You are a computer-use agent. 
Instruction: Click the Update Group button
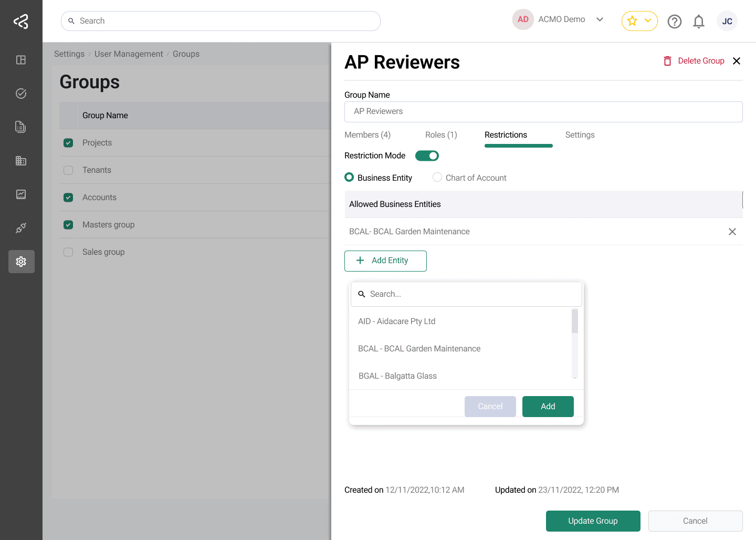[x=593, y=521]
